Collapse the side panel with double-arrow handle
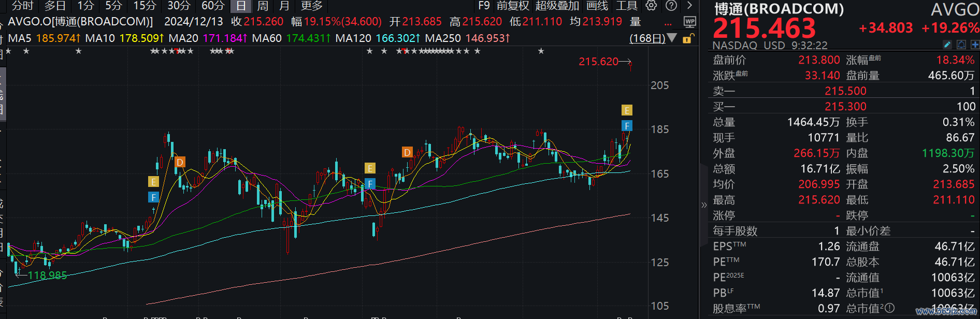 click(704, 205)
